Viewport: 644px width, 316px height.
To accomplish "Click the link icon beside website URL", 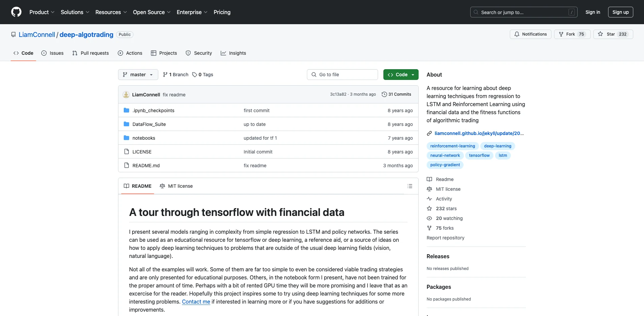I will pos(429,133).
